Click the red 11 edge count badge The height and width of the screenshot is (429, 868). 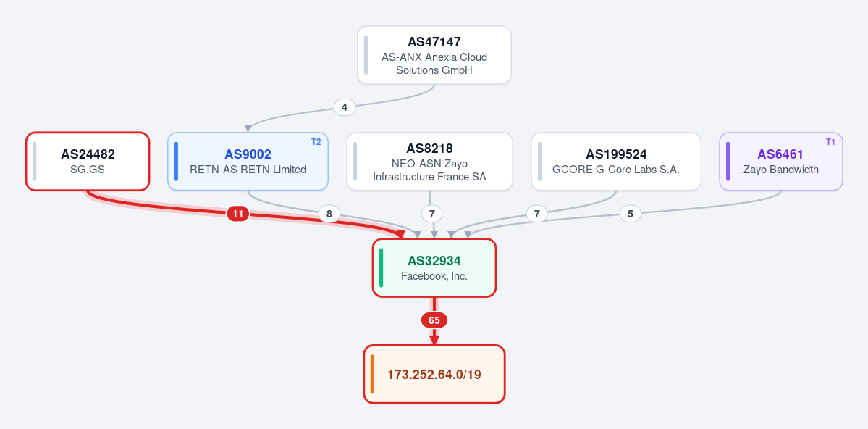tap(237, 213)
